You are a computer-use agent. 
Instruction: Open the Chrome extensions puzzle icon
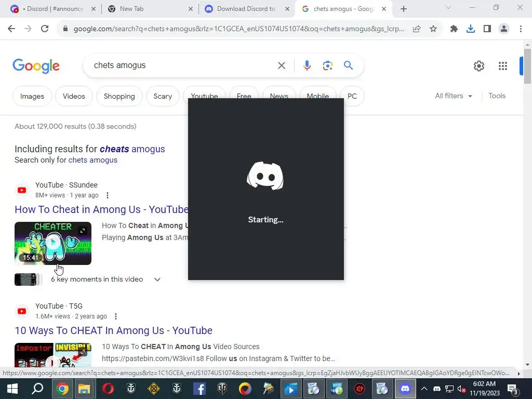pos(454,29)
